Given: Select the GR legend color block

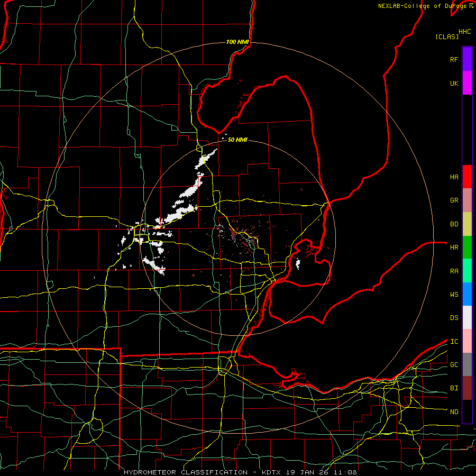Looking at the screenshot, I should click(467, 200).
